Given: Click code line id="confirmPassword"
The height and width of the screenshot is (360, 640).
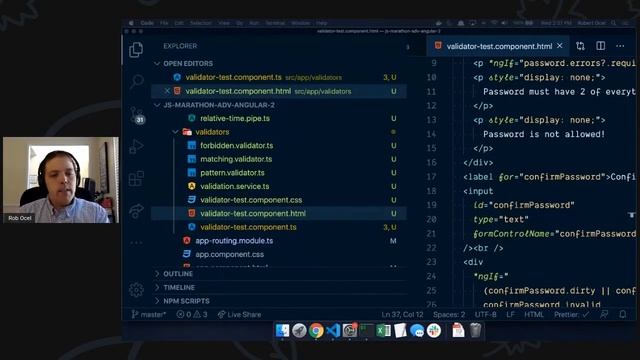Looking at the screenshot, I should point(524,205).
